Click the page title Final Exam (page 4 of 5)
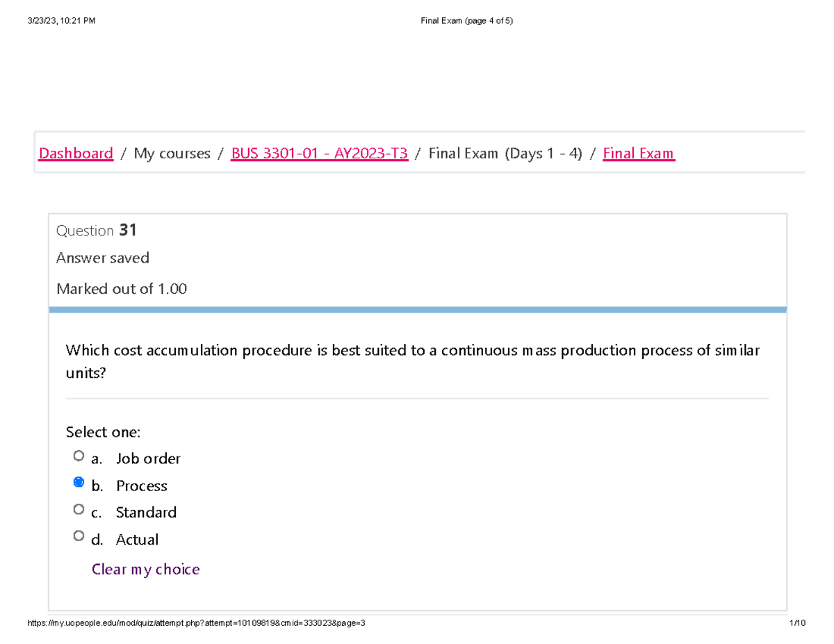The width and height of the screenshot is (834, 644). click(466, 21)
